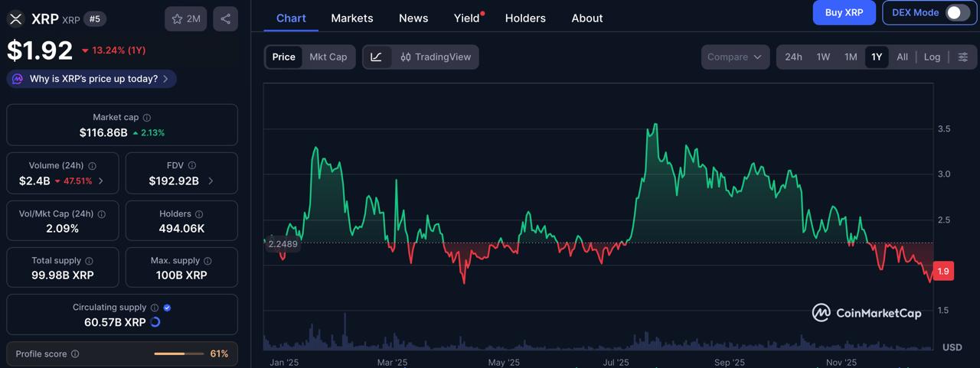Open the News tab
Screen dimensions: 980x368
coord(413,18)
